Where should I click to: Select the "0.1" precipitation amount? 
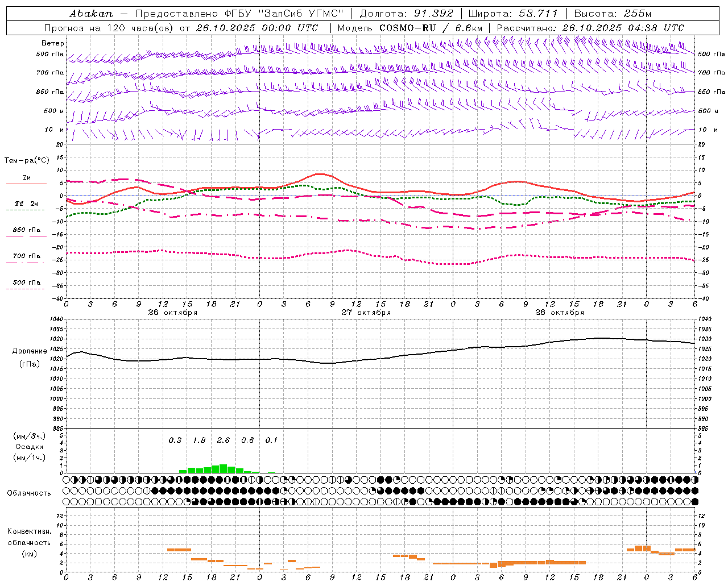(x=272, y=440)
